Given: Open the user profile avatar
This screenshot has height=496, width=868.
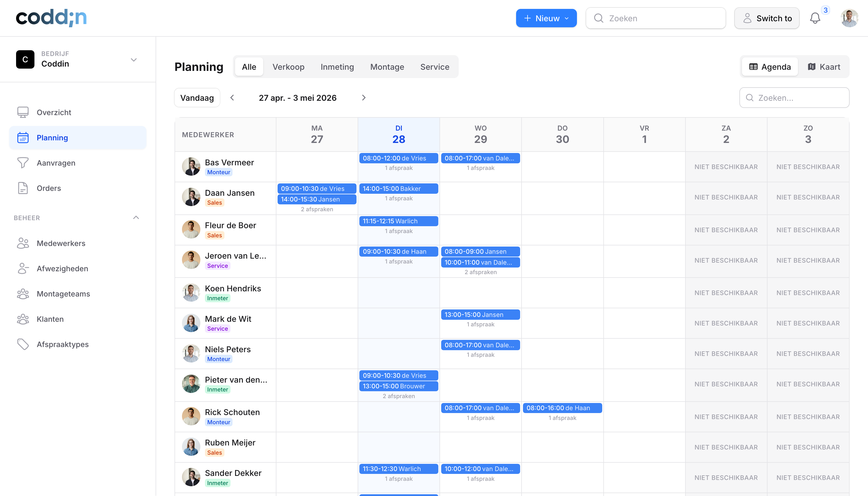Looking at the screenshot, I should (849, 18).
